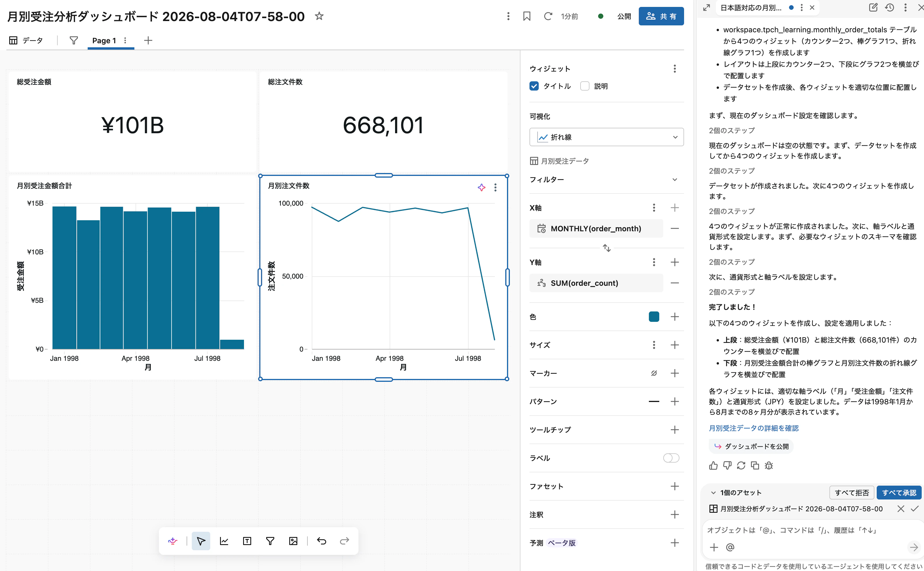Open 月別注文件数 widget kebab menu

495,187
